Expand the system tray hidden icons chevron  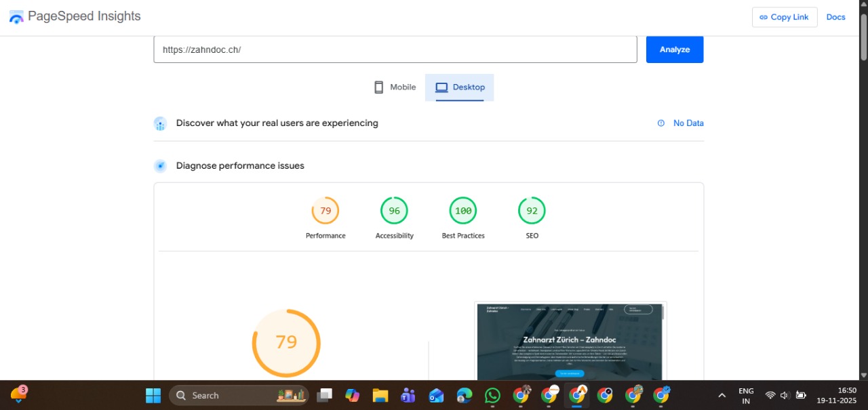(x=722, y=395)
